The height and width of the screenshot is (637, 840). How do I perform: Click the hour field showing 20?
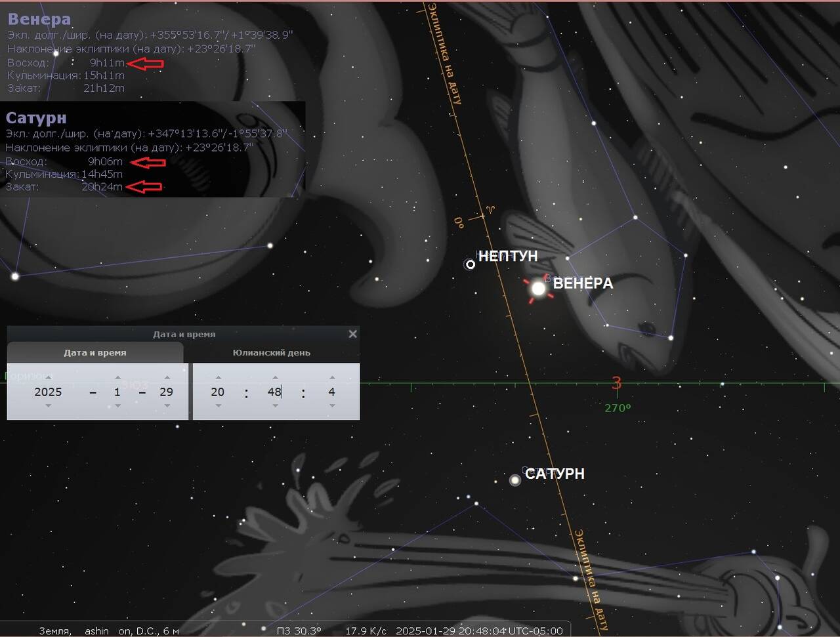[218, 392]
